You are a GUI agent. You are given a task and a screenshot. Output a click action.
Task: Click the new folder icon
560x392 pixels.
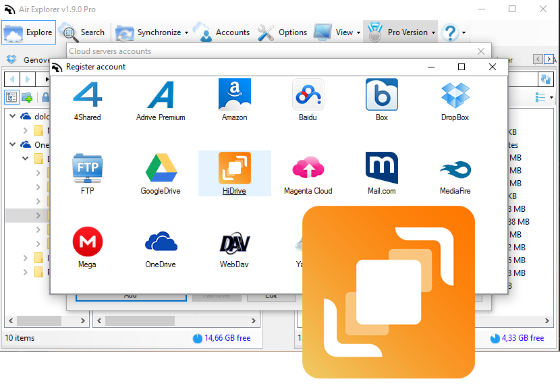27,96
